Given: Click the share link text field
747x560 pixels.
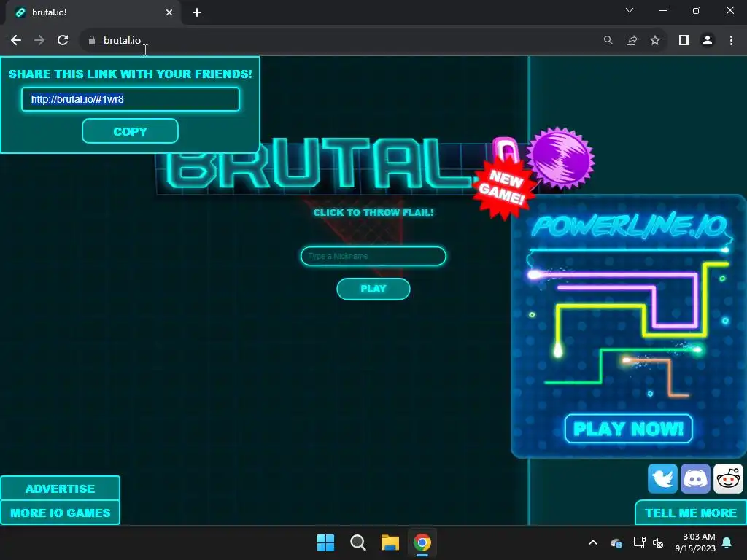Looking at the screenshot, I should point(130,99).
